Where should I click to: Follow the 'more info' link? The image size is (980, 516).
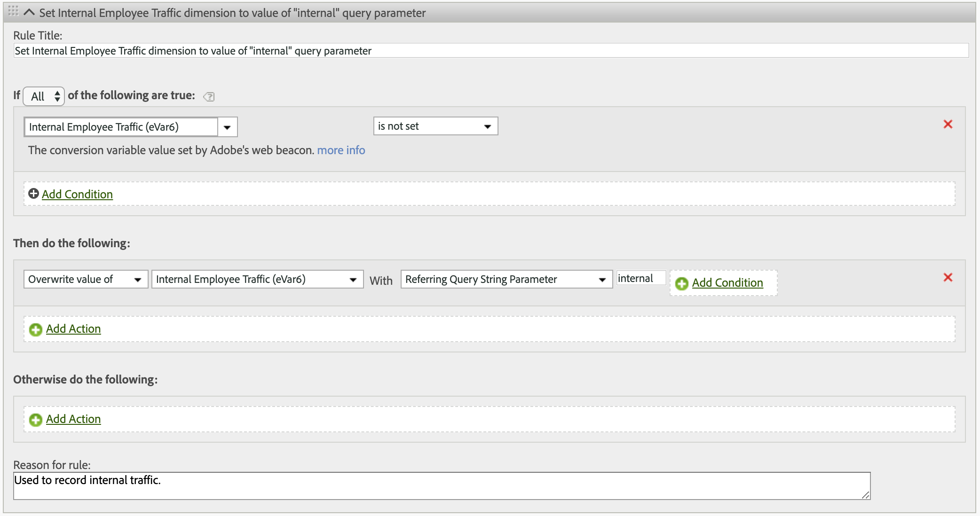341,150
